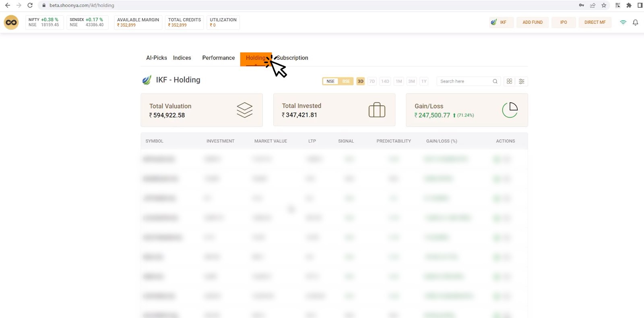Click the Total Valuation amount 594,922.58
Viewport: 644px width, 318px height.
point(167,115)
